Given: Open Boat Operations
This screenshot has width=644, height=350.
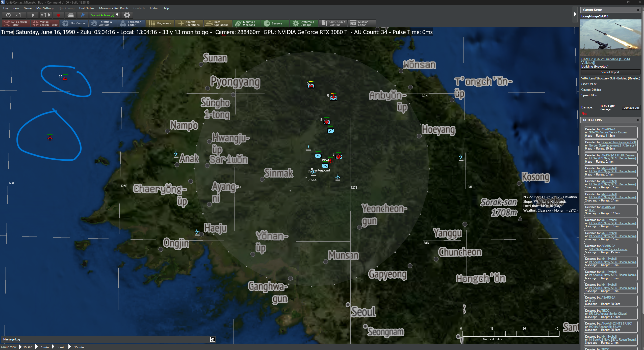Looking at the screenshot, I should coord(218,23).
